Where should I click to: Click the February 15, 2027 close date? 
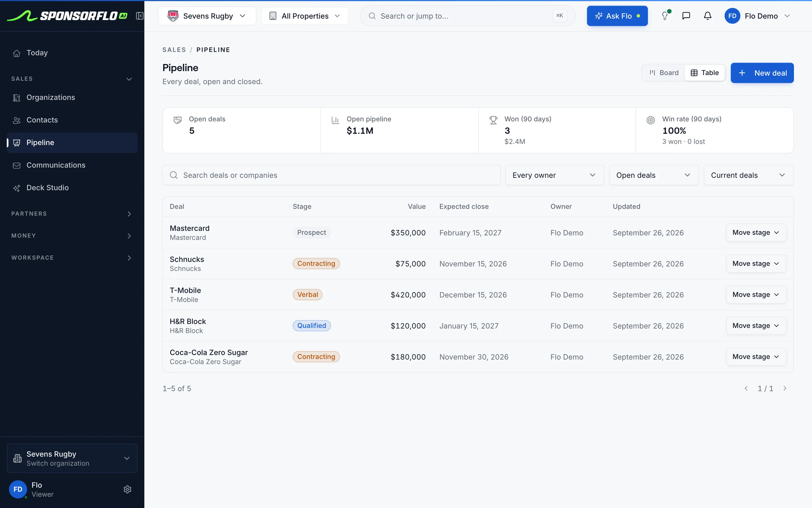pyautogui.click(x=470, y=233)
